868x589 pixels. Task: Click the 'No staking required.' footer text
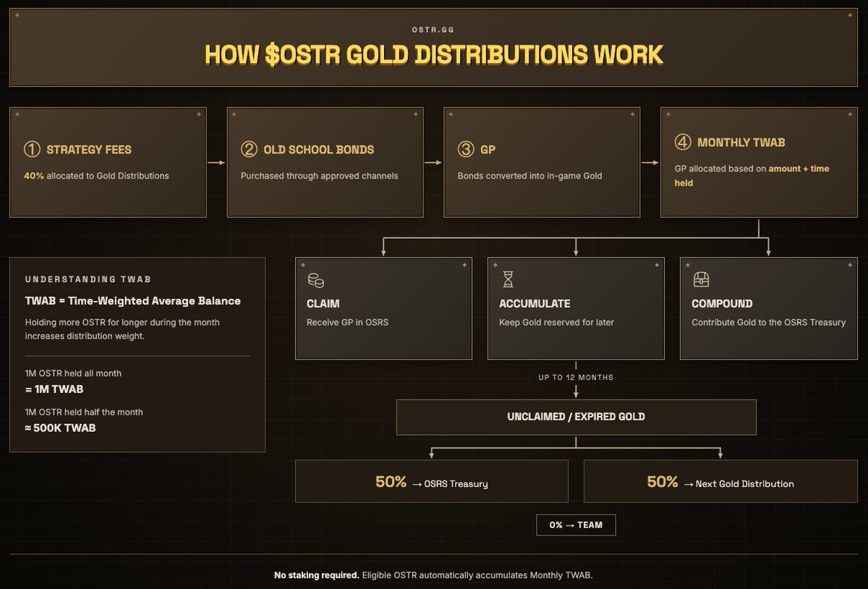click(316, 575)
